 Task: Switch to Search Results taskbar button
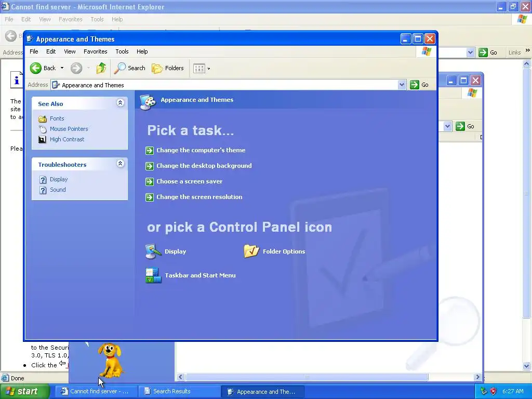[x=179, y=392]
